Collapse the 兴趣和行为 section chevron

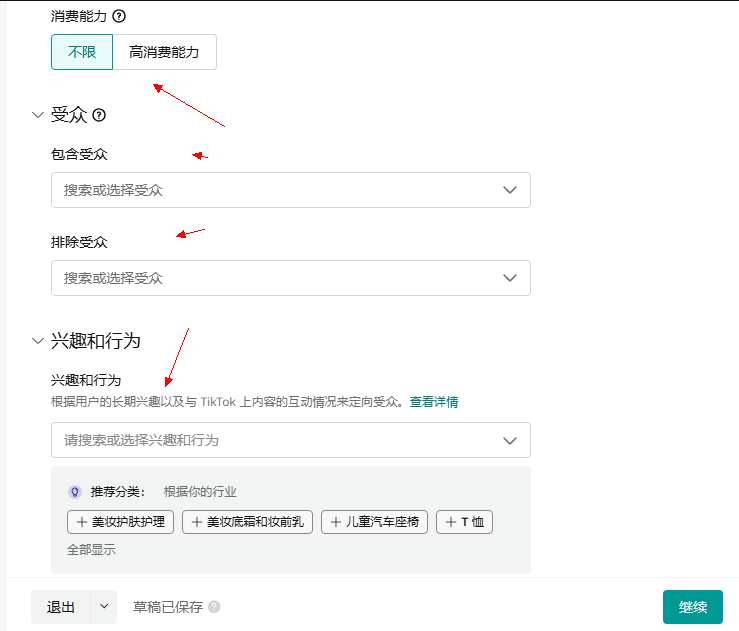pos(38,341)
